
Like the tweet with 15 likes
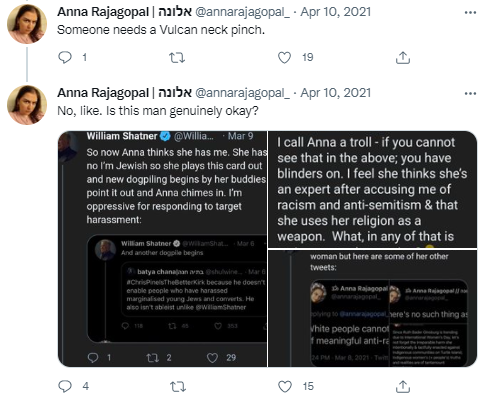[285, 387]
